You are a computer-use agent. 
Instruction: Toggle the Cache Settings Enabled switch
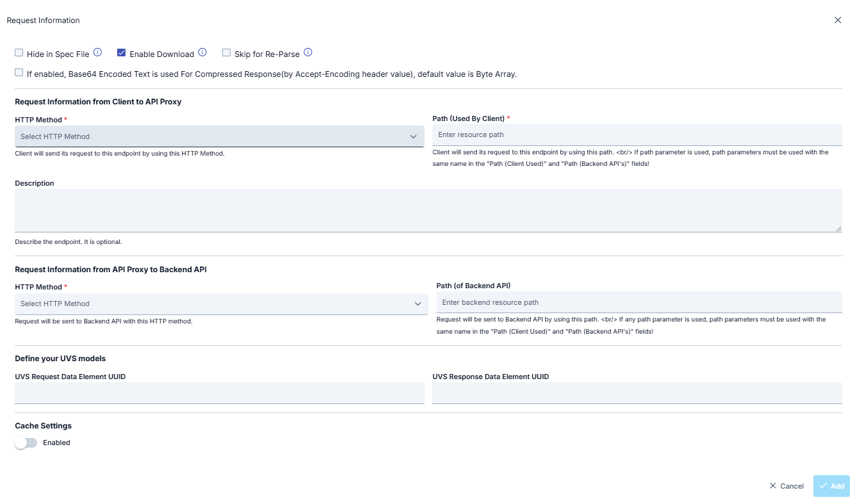click(26, 443)
